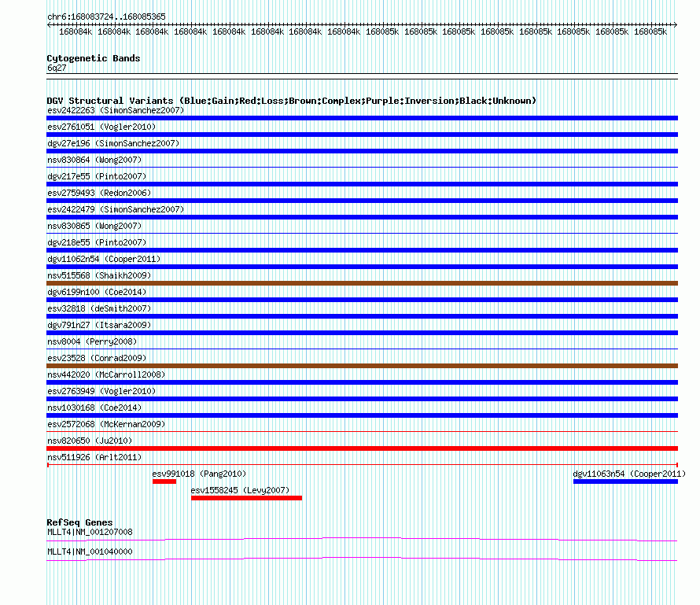The height and width of the screenshot is (605, 700).
Task: Select dgv791n27 (Itsara2009) label
Action: 99,325
